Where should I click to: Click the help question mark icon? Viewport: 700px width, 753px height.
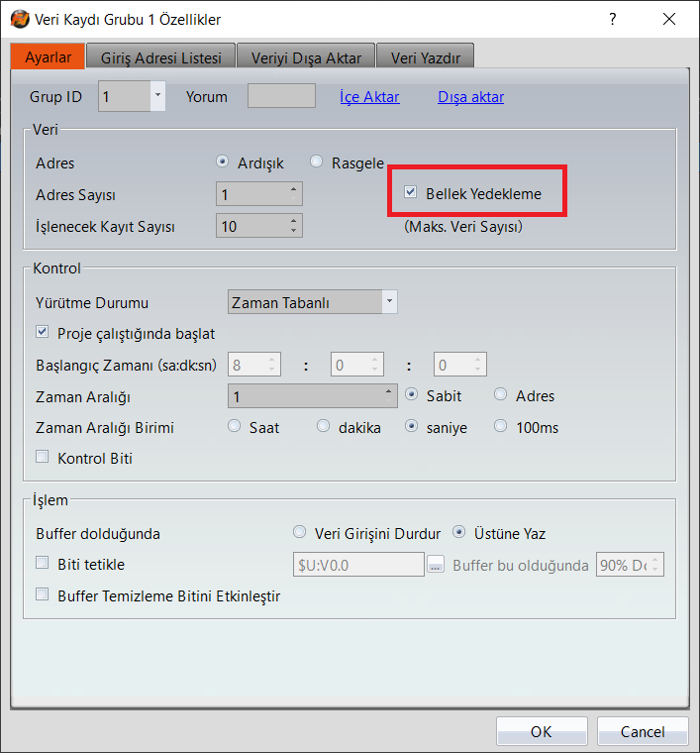613,19
